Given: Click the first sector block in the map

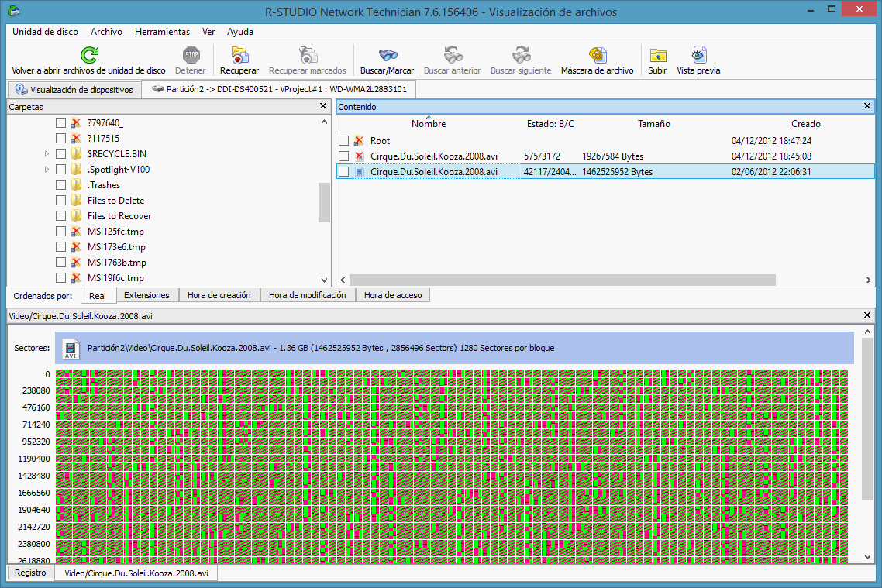Looking at the screenshot, I should (59, 374).
